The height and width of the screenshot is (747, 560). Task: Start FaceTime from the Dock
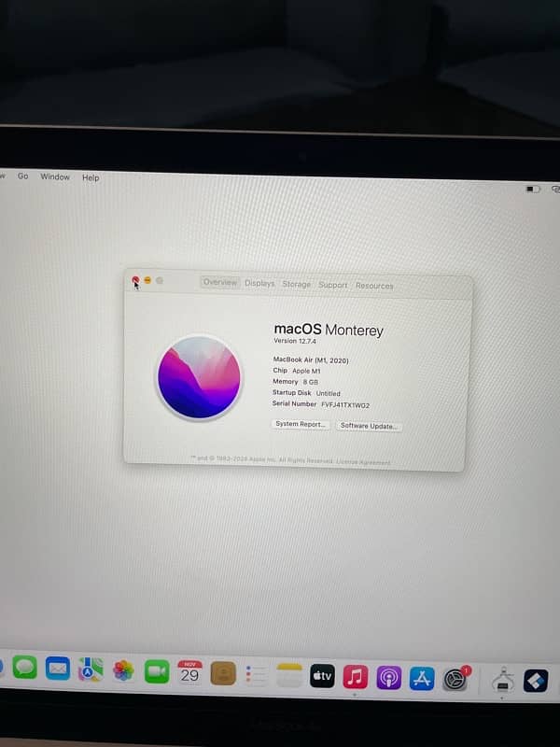pyautogui.click(x=157, y=671)
